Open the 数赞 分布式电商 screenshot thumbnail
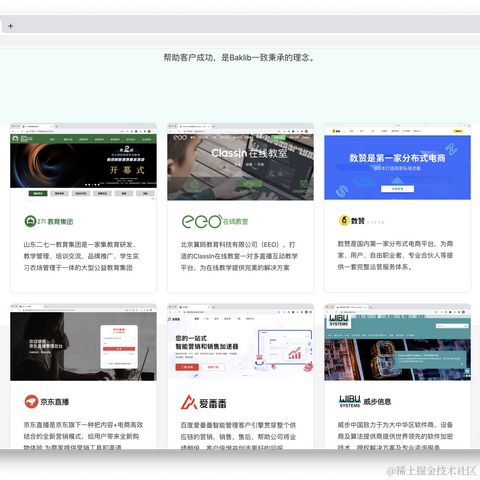 coord(397,163)
